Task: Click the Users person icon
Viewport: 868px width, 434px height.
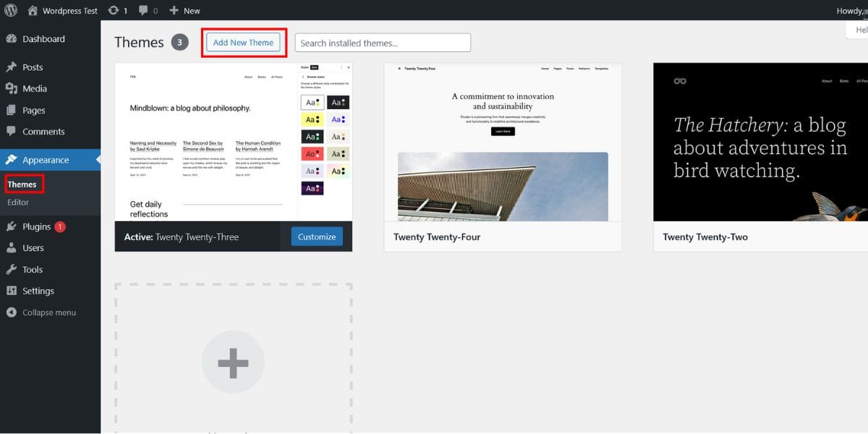Action: click(x=11, y=248)
